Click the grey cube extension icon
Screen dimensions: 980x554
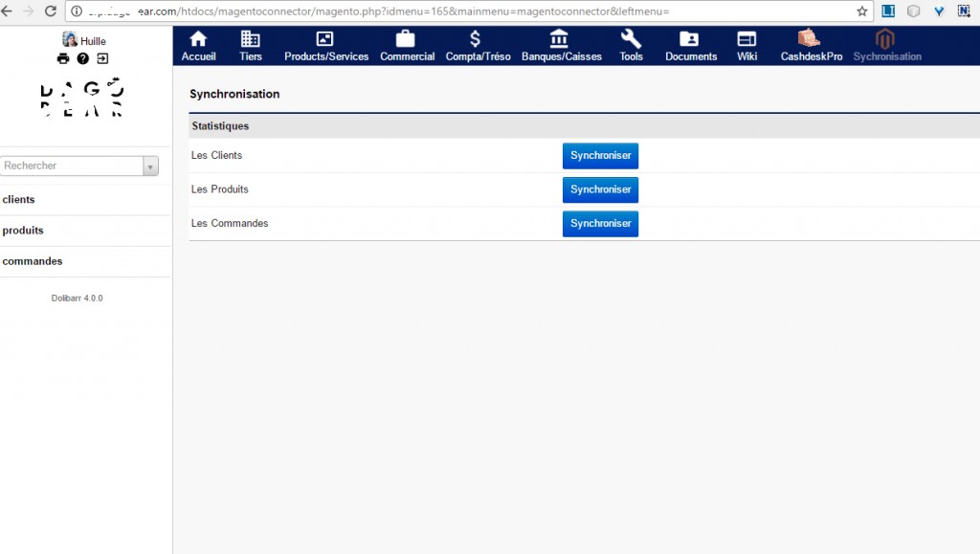pos(913,11)
